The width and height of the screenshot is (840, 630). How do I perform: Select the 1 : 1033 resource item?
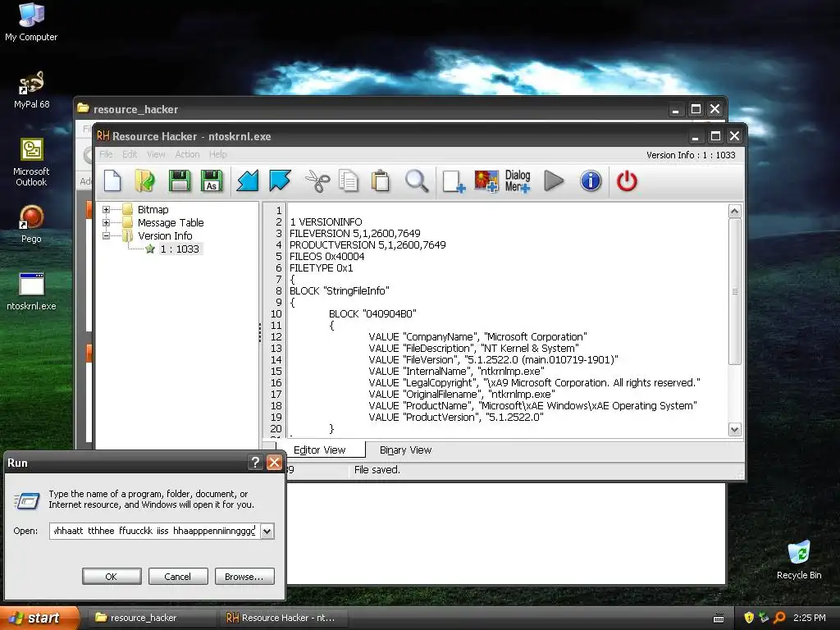click(x=180, y=249)
